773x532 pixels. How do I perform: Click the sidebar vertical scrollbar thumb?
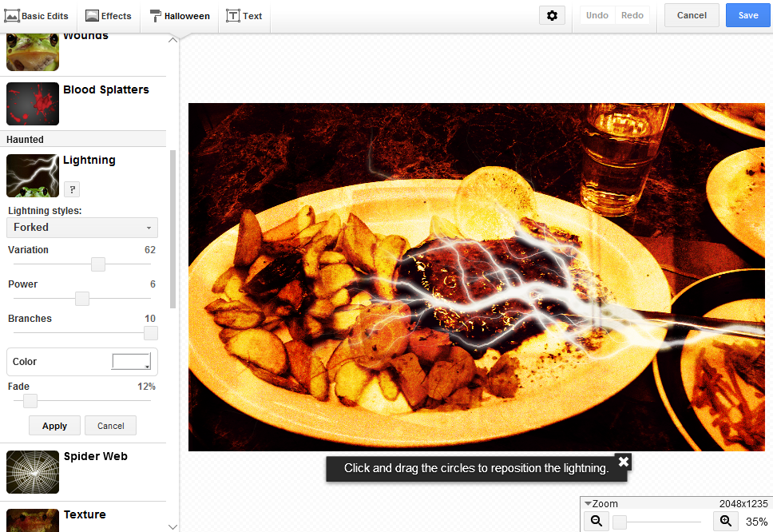pyautogui.click(x=172, y=229)
